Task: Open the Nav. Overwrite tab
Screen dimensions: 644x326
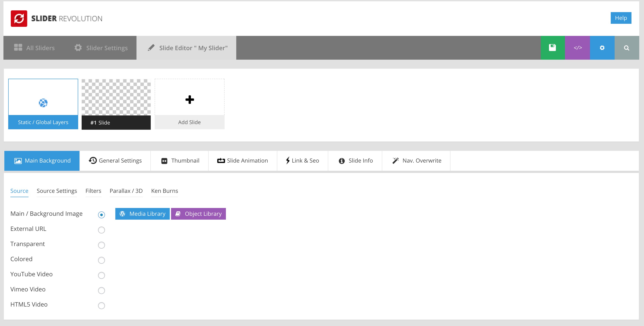Action: 417,161
